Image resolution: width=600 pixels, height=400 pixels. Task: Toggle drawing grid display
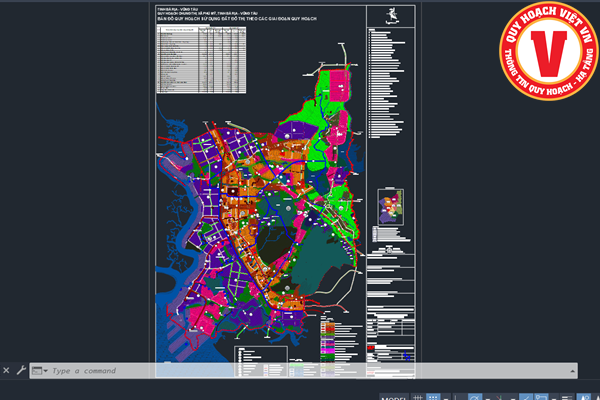click(x=419, y=397)
